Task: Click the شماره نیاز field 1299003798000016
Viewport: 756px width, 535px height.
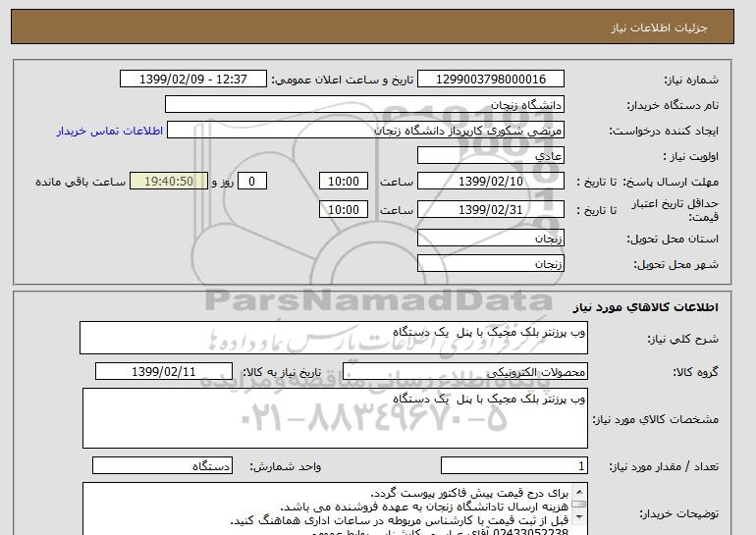Action: [x=490, y=80]
